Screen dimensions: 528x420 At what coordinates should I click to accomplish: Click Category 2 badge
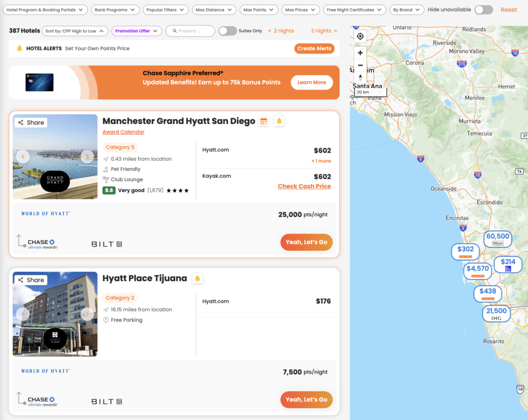click(120, 298)
